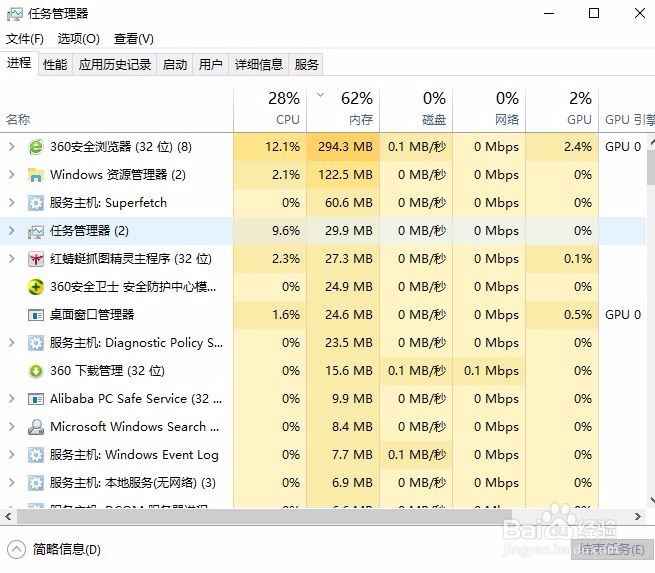The height and width of the screenshot is (573, 655).
Task: Click the 294.3 MB memory cell
Action: (x=343, y=147)
